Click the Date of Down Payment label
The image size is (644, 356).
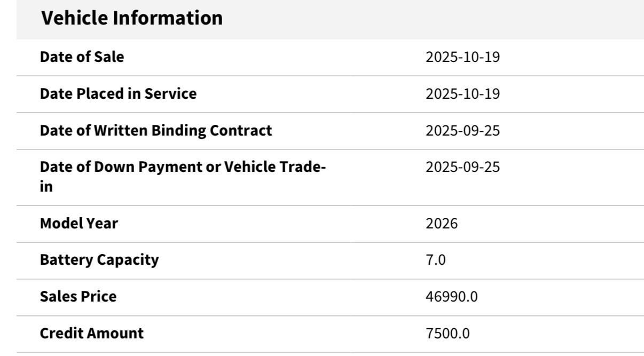pos(183,167)
